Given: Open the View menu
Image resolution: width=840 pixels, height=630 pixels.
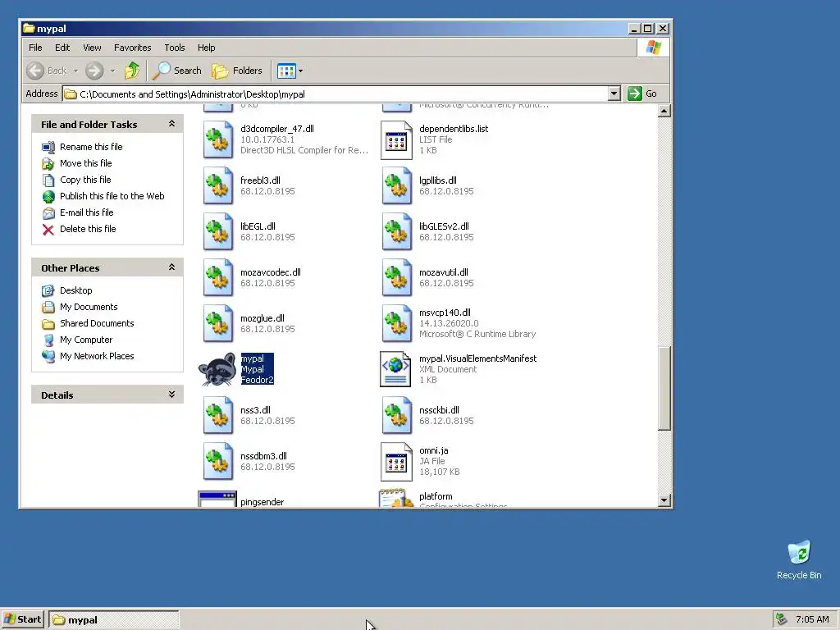Looking at the screenshot, I should tap(92, 48).
